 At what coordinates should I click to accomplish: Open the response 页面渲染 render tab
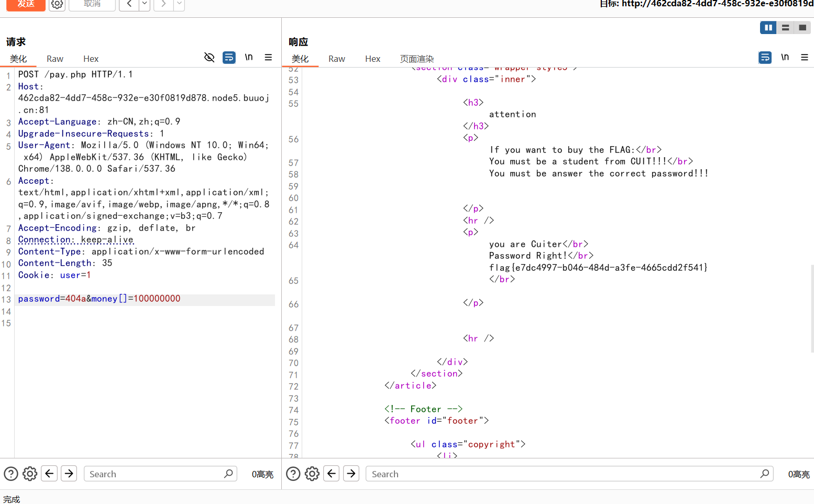[417, 59]
